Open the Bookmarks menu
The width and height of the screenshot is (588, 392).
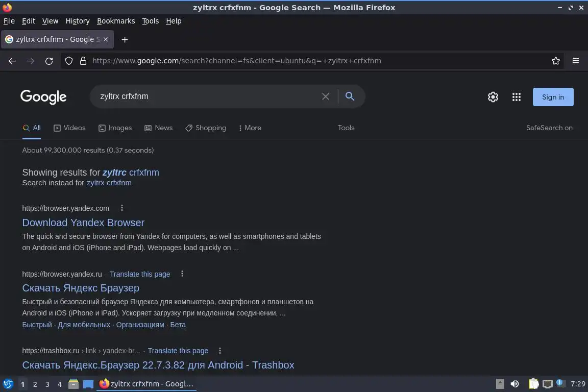116,21
